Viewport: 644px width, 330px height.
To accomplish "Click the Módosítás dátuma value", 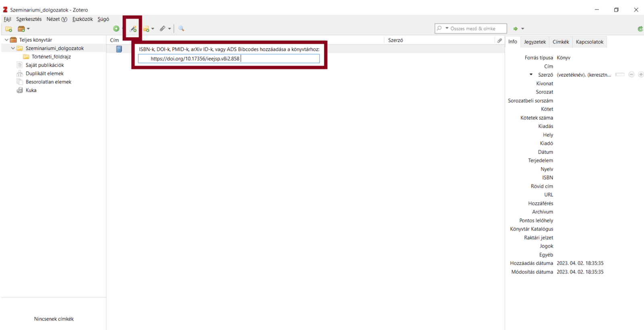I will [580, 272].
